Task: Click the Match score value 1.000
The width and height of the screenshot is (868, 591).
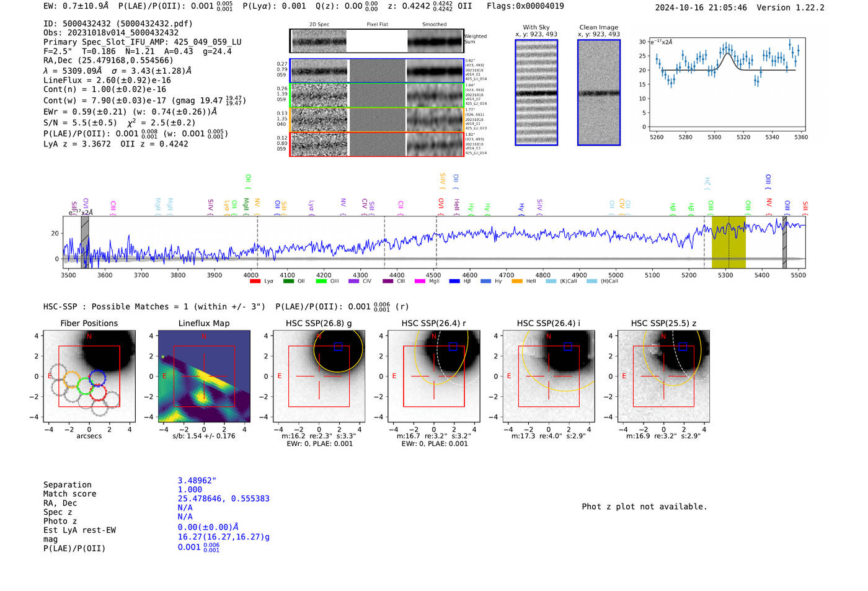Action: 190,489
